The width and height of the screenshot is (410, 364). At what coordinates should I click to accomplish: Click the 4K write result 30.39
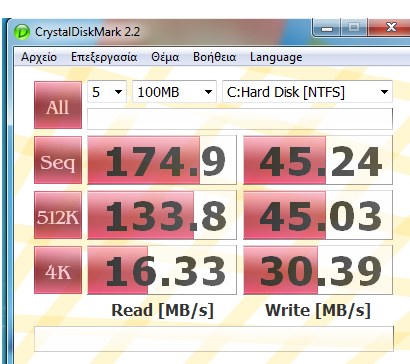click(318, 270)
